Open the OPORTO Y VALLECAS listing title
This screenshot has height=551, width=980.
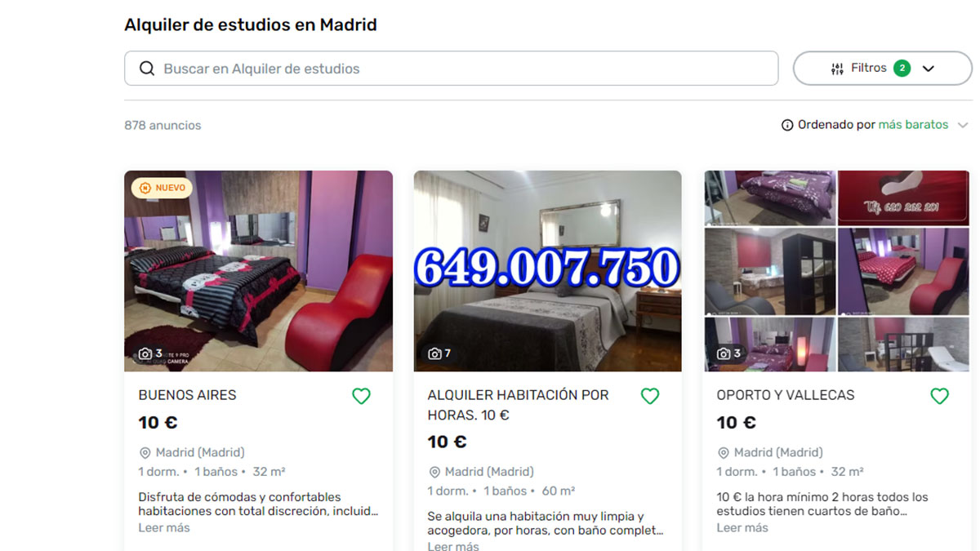786,395
